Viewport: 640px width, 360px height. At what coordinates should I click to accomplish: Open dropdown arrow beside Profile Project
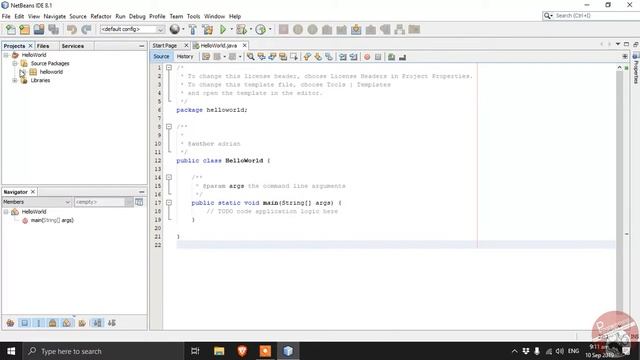pos(270,29)
